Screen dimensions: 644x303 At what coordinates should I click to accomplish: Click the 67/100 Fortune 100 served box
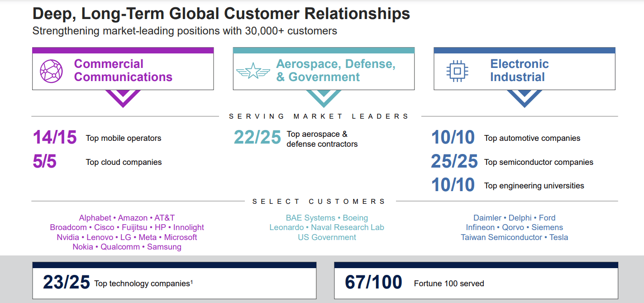pos(476,282)
